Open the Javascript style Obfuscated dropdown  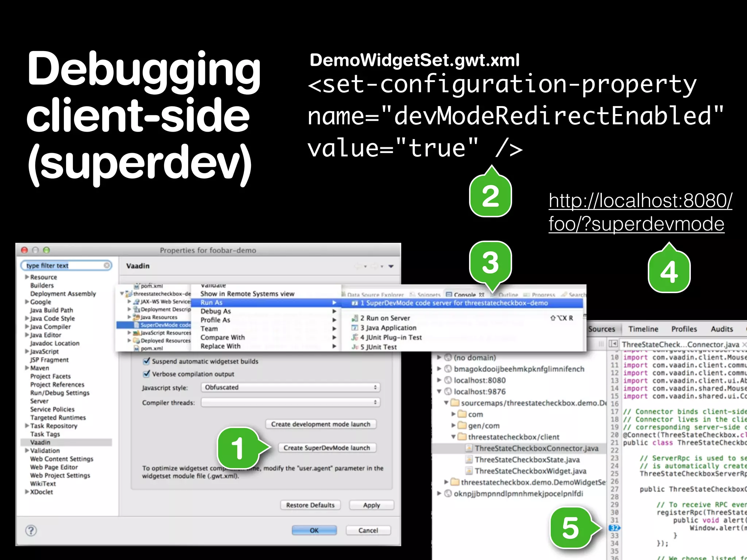[290, 387]
